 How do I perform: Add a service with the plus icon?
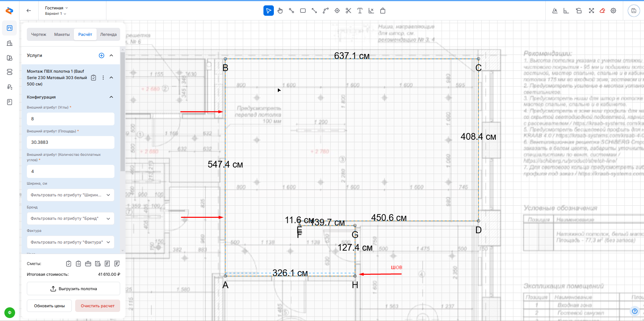pyautogui.click(x=101, y=56)
